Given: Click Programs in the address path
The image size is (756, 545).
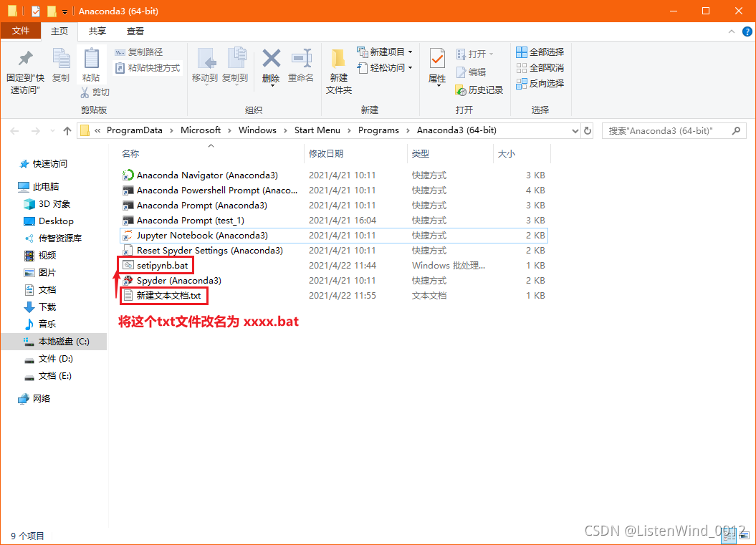Looking at the screenshot, I should 378,130.
